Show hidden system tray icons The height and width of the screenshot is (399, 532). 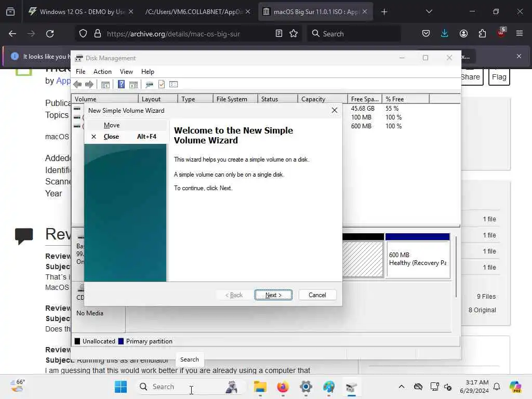pyautogui.click(x=402, y=387)
